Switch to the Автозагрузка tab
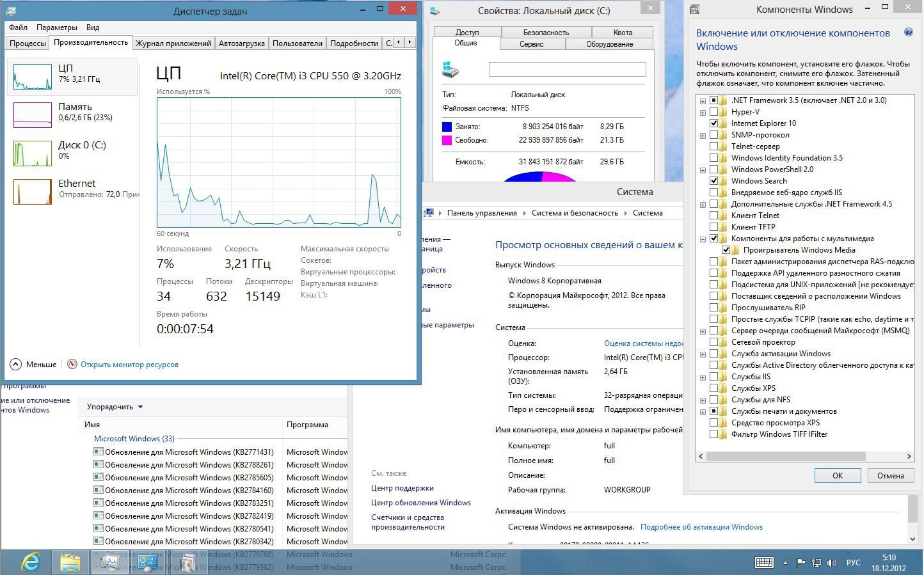924x575 pixels. pos(241,43)
